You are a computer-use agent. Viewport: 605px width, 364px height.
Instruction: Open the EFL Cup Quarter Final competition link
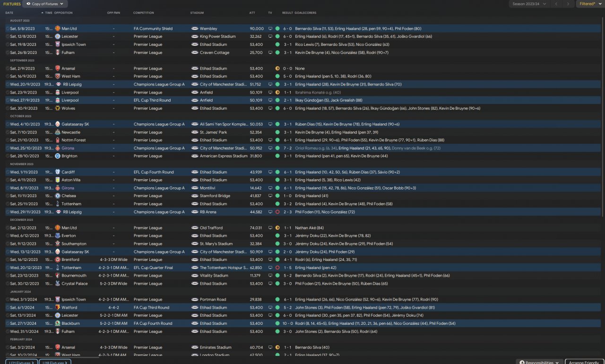tap(153, 268)
